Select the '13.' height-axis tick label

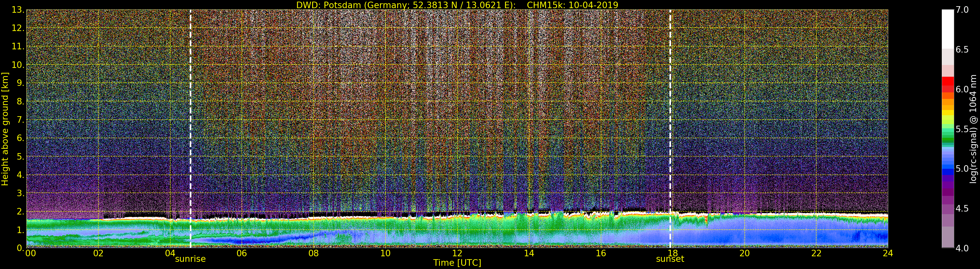[x=18, y=10]
